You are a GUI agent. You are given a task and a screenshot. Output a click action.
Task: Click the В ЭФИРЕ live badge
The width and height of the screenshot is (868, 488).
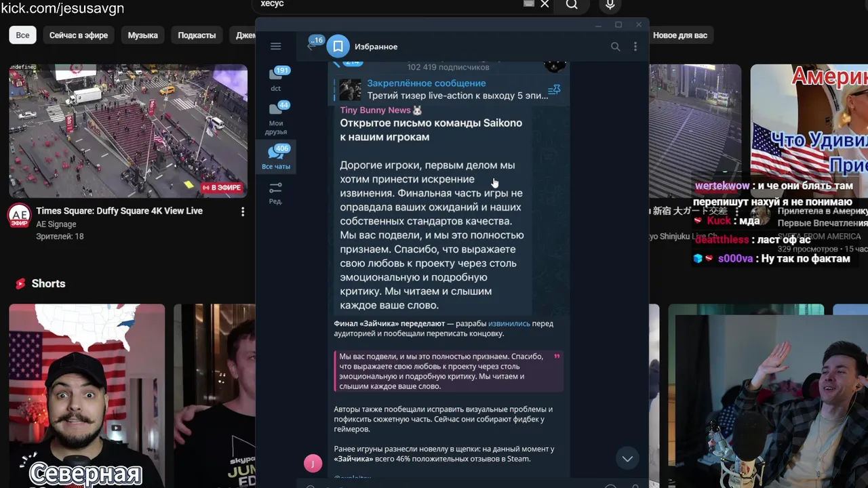point(221,188)
